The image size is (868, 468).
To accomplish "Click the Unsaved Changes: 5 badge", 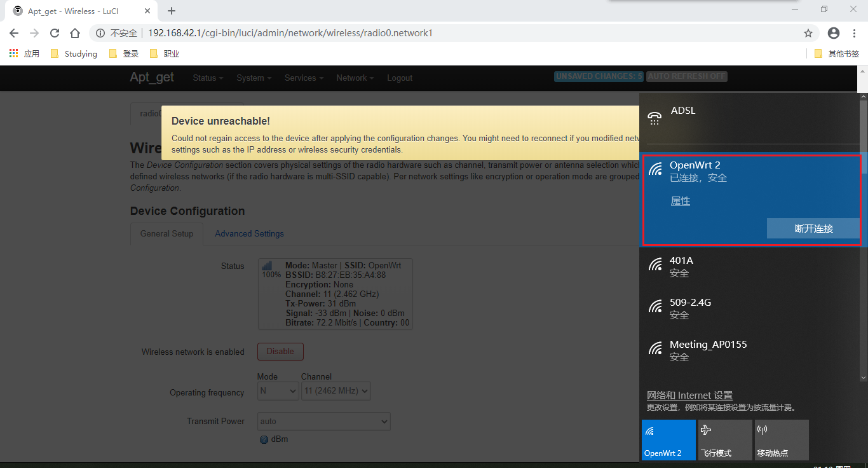I will click(x=599, y=76).
